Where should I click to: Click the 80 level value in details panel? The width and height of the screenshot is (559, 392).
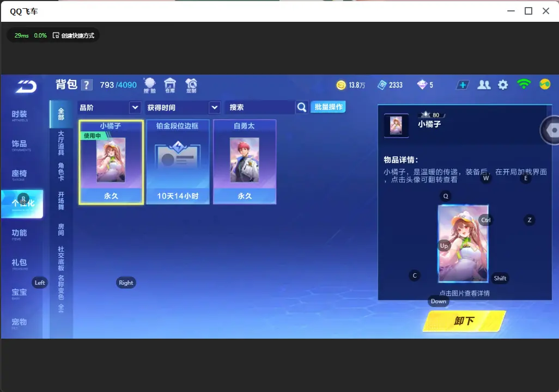click(436, 115)
